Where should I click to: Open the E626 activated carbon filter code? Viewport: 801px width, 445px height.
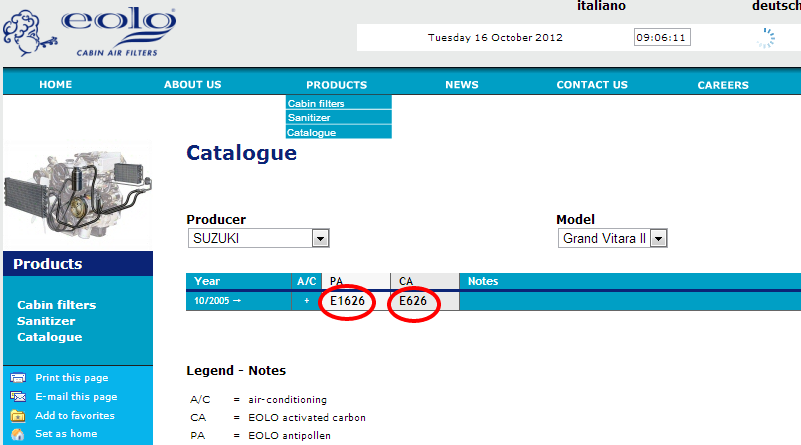pyautogui.click(x=413, y=301)
